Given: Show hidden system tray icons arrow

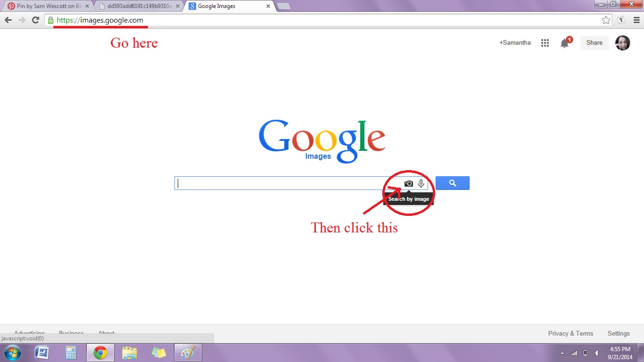Looking at the screenshot, I should [x=562, y=353].
